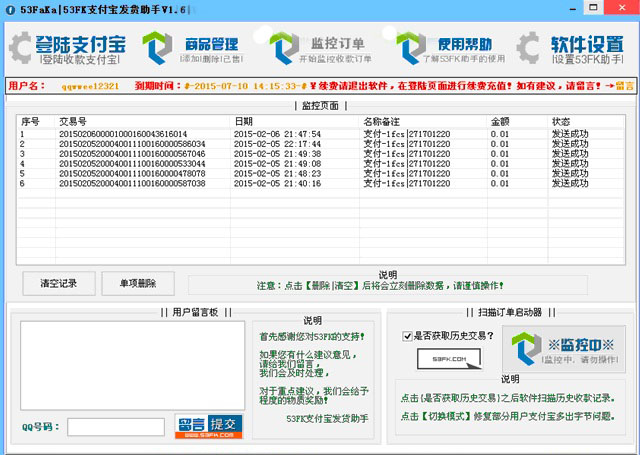This screenshot has width=640, height=455.
Task: Click the 单项删除 delete item button
Action: [136, 283]
